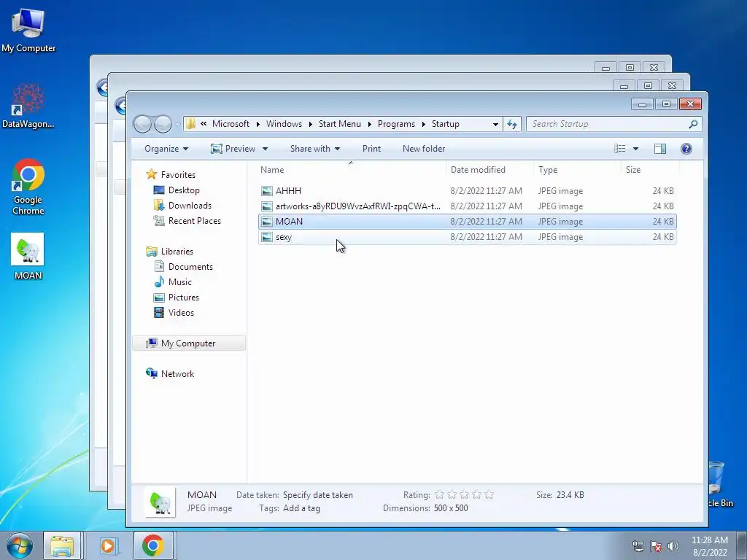Select the MOAN image on desktop
747x560 pixels.
(28, 256)
